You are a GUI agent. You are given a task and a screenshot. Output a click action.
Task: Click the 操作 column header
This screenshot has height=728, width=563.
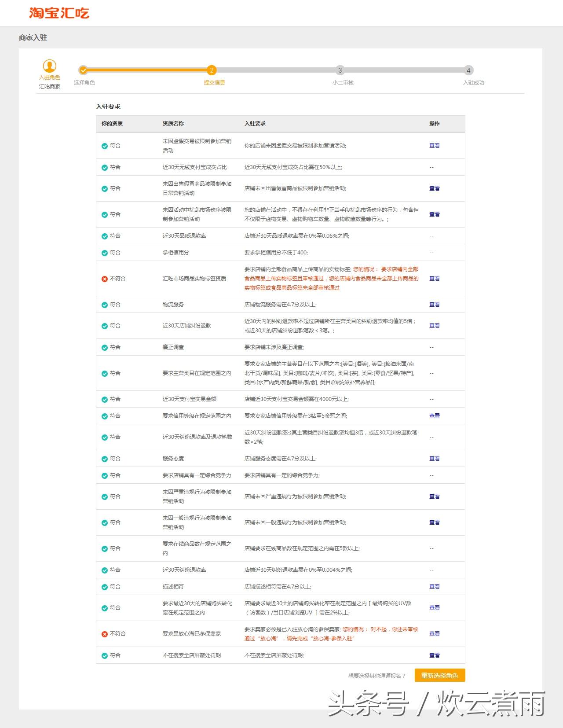(434, 124)
